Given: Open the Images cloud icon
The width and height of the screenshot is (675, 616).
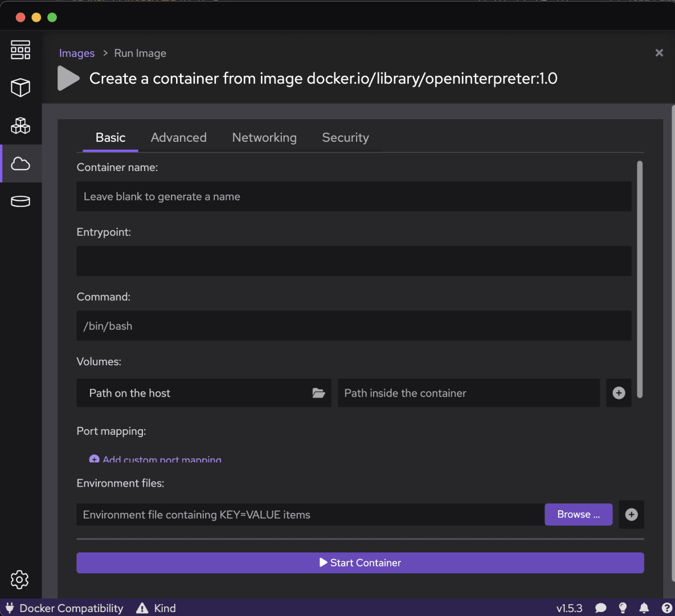Looking at the screenshot, I should (x=20, y=164).
